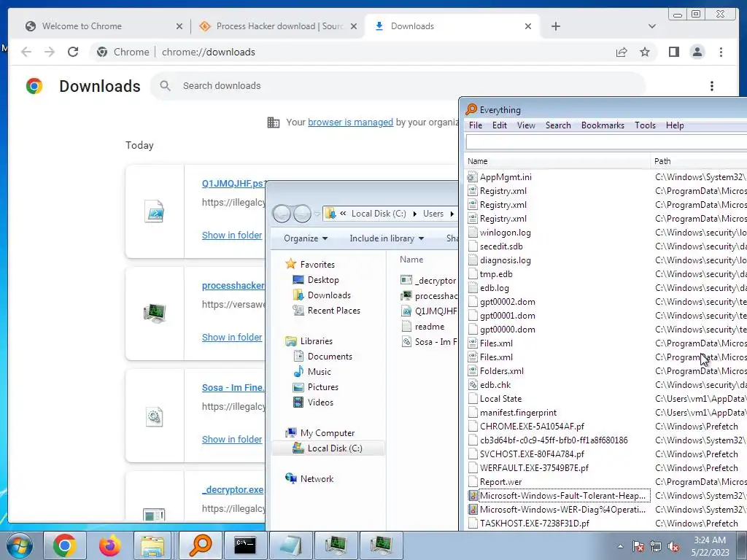This screenshot has height=560, width=747.
Task: Open the Chrome profile avatar
Action: 697,52
